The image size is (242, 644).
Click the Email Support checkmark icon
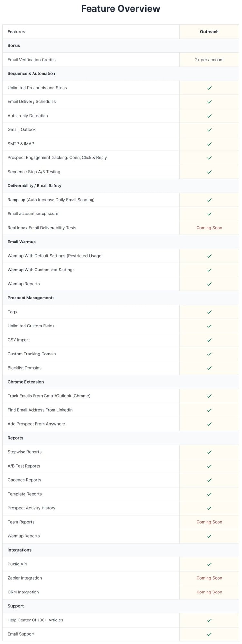pos(209,634)
